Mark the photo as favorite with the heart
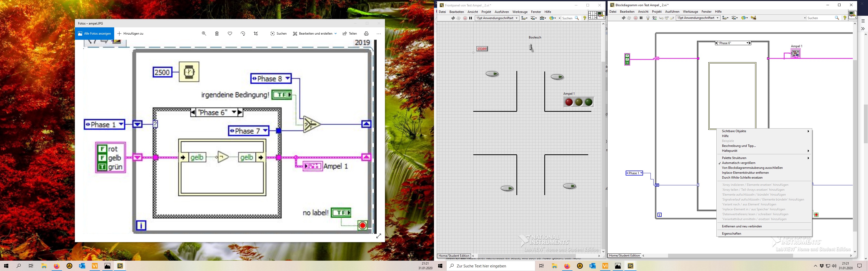Viewport: 868px width, 271px height. (x=230, y=34)
